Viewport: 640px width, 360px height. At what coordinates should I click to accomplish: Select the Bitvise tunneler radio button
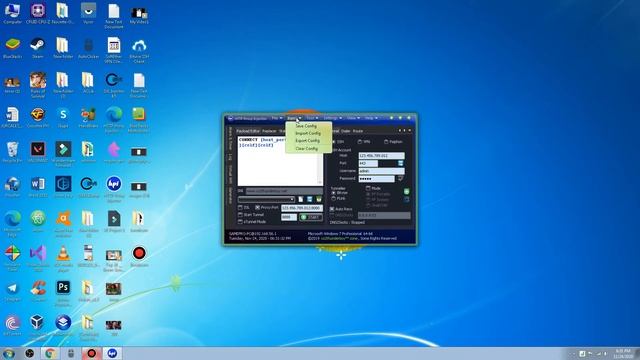[340, 193]
